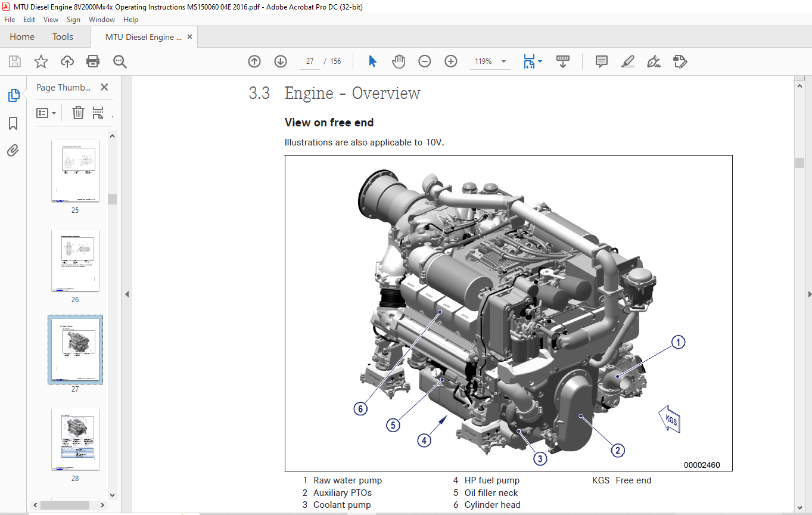This screenshot has height=515, width=812.
Task: Add a comment sticky note
Action: 602,61
